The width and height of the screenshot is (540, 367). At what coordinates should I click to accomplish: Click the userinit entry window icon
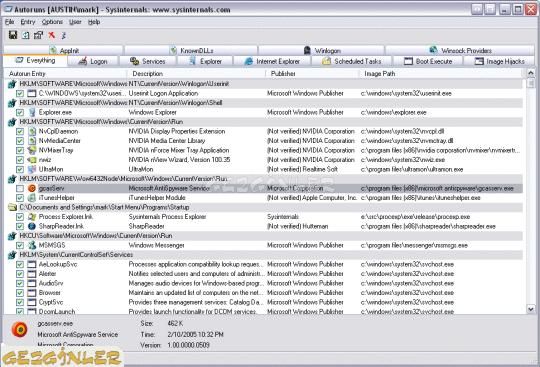tap(32, 93)
